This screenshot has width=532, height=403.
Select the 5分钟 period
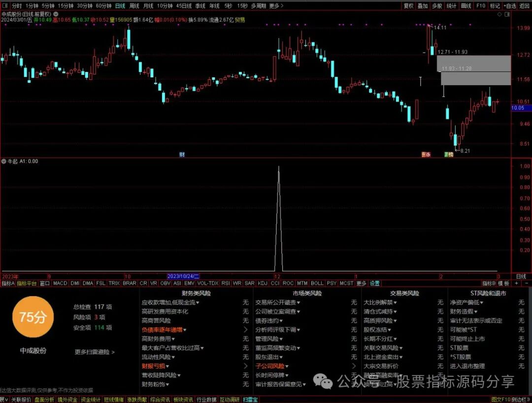[x=48, y=6]
